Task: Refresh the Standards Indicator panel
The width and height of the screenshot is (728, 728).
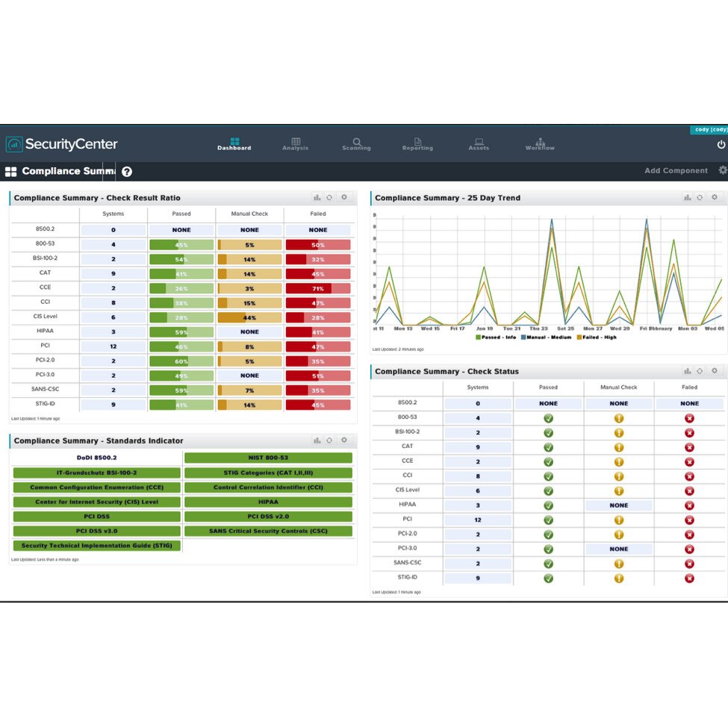Action: [329, 441]
